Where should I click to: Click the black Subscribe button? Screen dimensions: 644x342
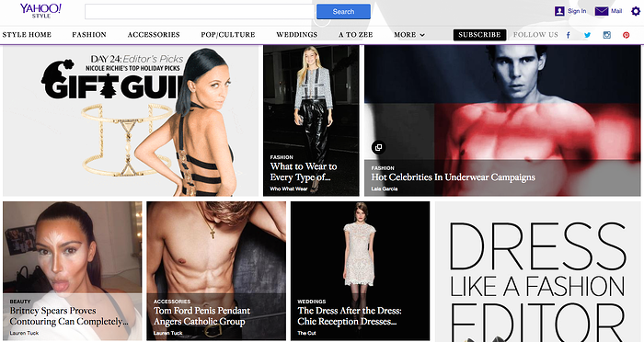479,35
